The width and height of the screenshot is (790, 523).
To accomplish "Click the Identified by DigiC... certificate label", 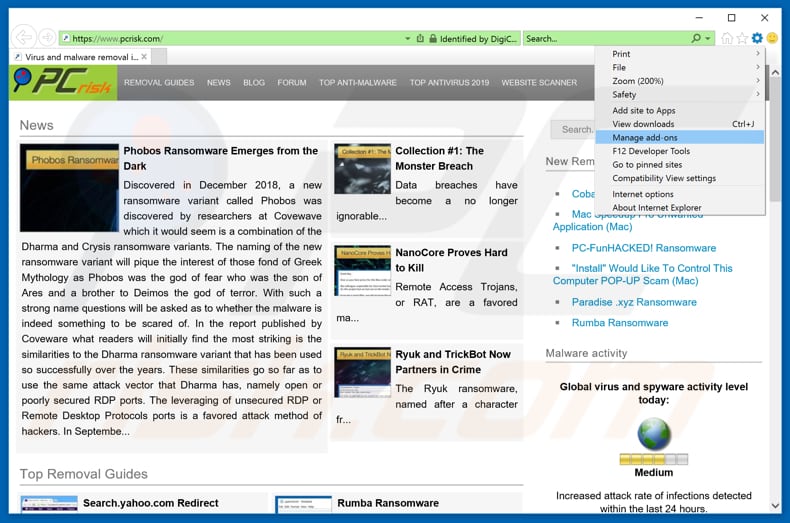I will (478, 38).
